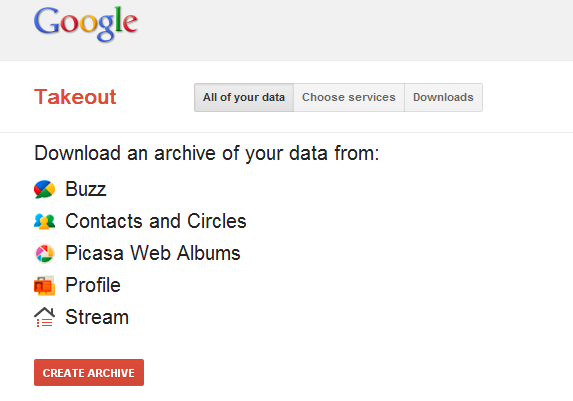Switch to the All of your data tab
The height and width of the screenshot is (401, 573).
[244, 98]
